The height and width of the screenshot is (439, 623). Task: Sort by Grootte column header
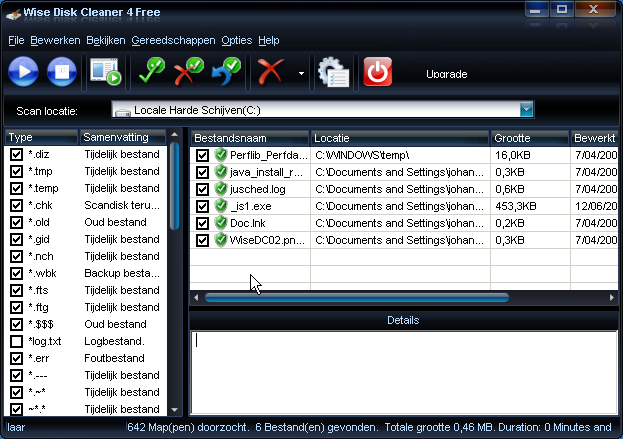(x=530, y=138)
